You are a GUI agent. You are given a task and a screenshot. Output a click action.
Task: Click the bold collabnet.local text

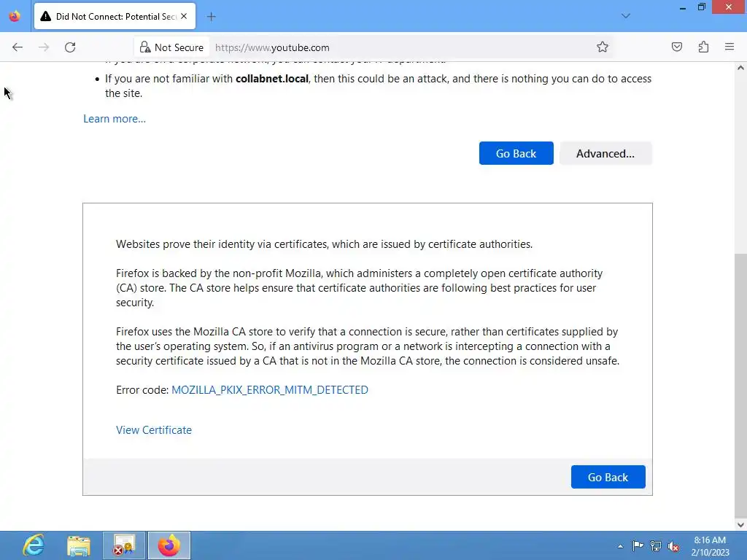click(x=272, y=79)
